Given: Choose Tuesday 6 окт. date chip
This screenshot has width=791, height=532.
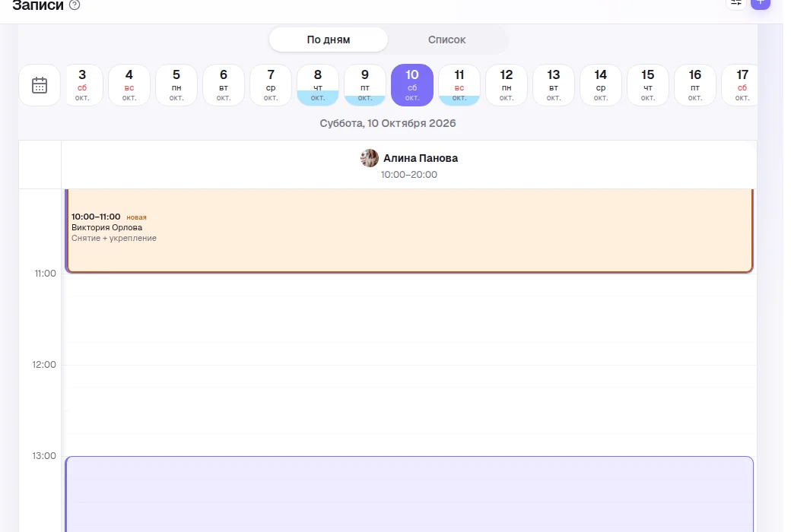Looking at the screenshot, I should (x=224, y=85).
